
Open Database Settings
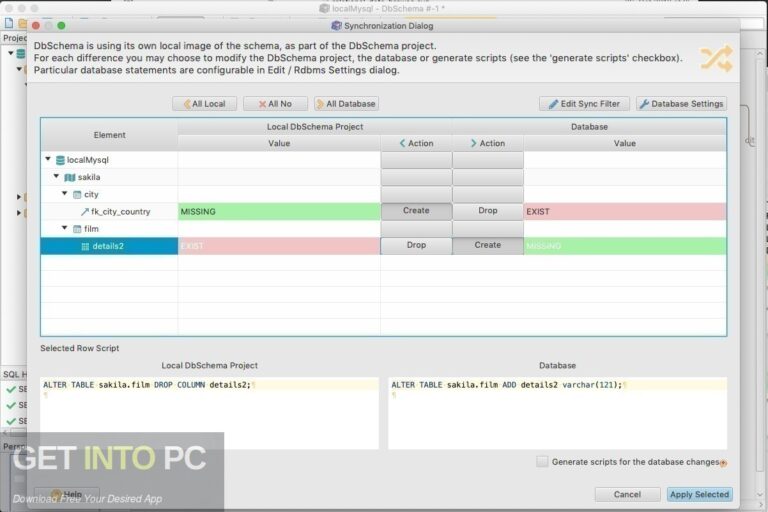point(681,104)
